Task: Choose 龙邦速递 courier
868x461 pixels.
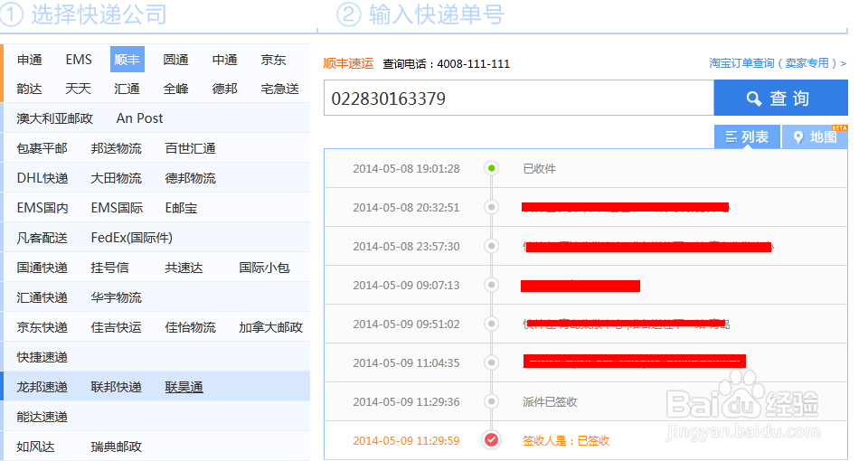Action: point(42,387)
